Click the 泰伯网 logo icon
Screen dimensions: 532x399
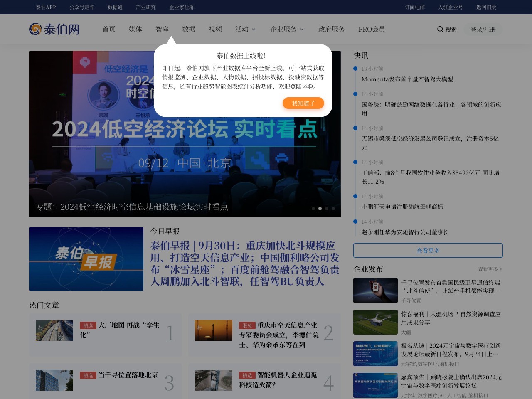[35, 29]
